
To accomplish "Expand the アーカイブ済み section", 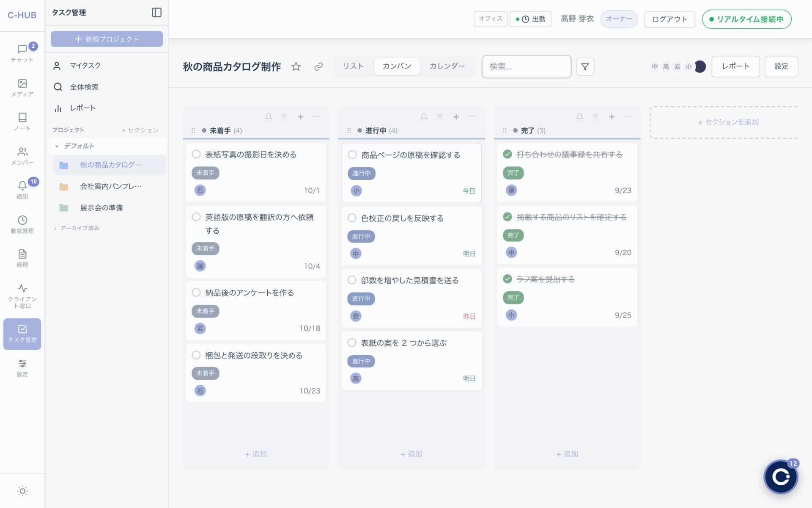I will tap(55, 228).
